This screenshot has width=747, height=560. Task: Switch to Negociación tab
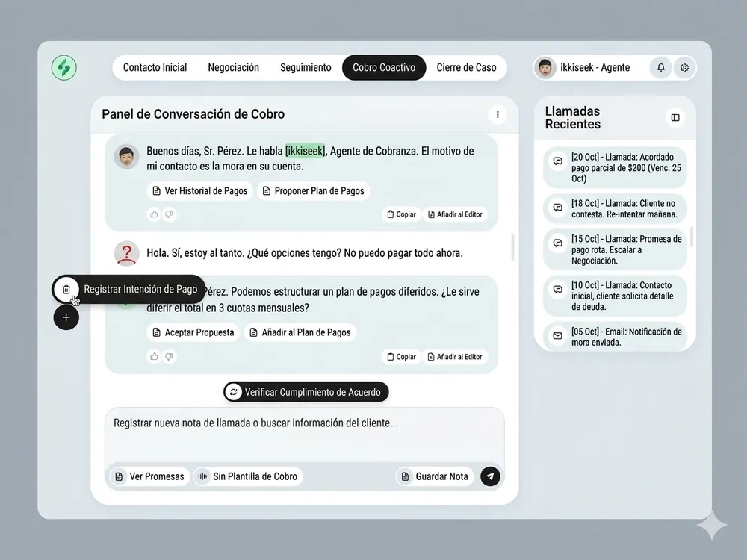(233, 68)
